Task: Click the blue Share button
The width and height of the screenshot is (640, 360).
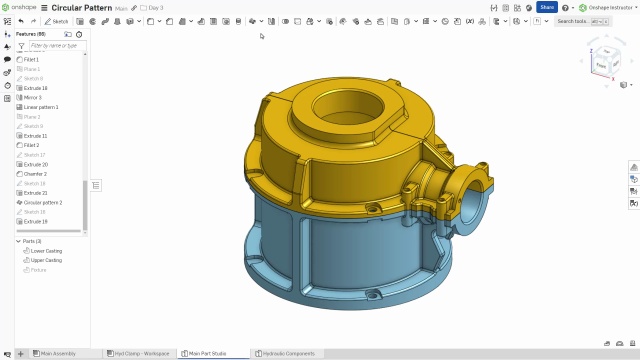Action: pos(547,7)
